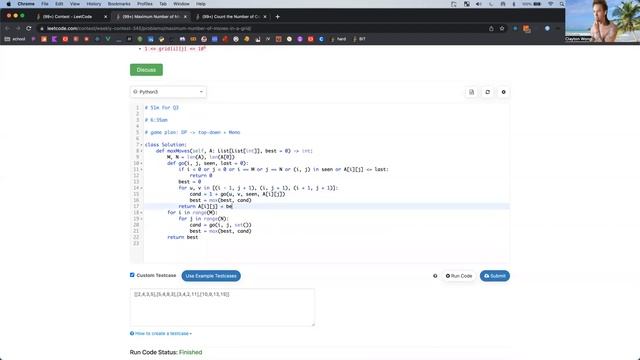Viewport: 640px width, 360px height.
Task: Open the BIT bookmark
Action: pos(359,39)
